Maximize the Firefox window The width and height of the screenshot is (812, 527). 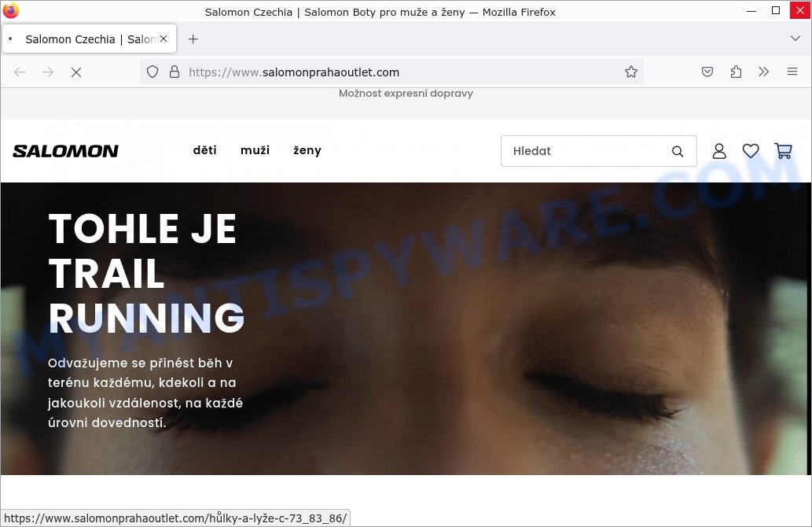point(776,10)
